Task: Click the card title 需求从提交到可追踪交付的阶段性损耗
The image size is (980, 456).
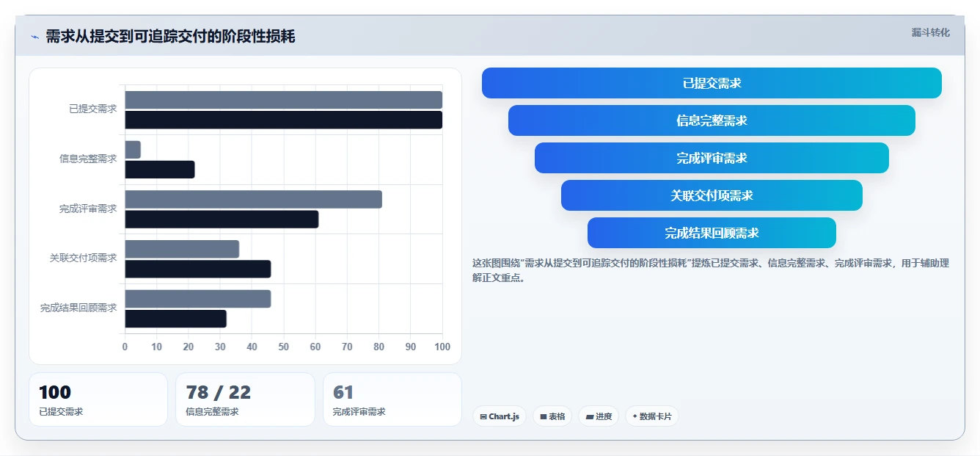Action: coord(170,36)
